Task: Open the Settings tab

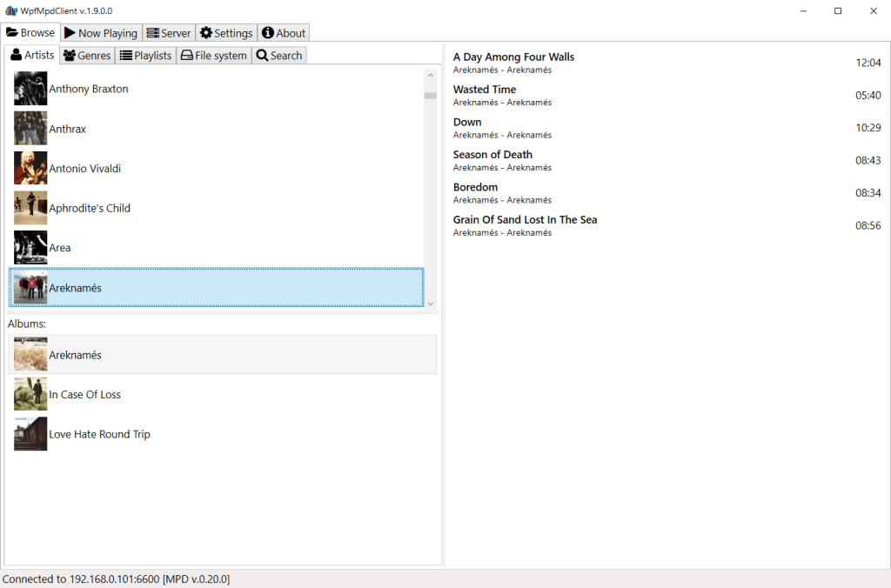Action: click(226, 33)
